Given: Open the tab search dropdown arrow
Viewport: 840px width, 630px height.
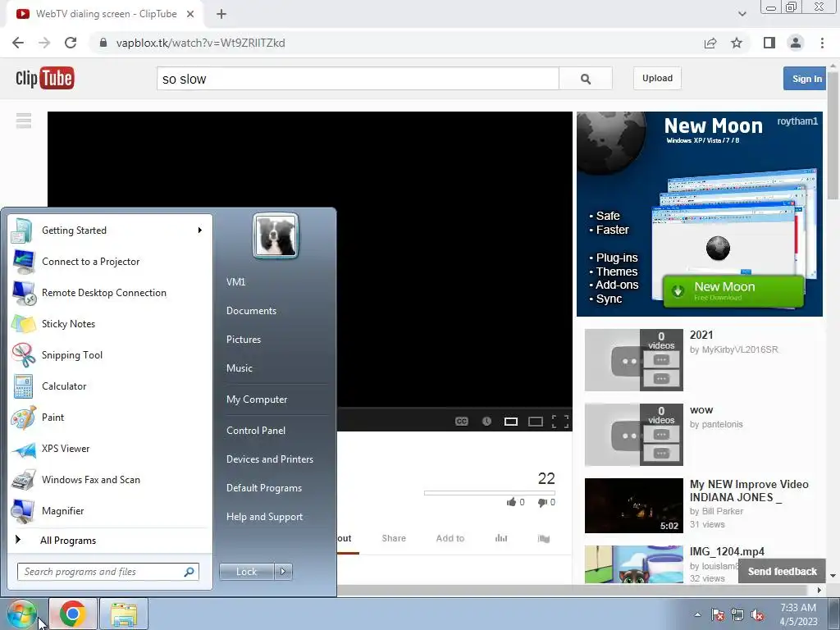Looking at the screenshot, I should 742,14.
